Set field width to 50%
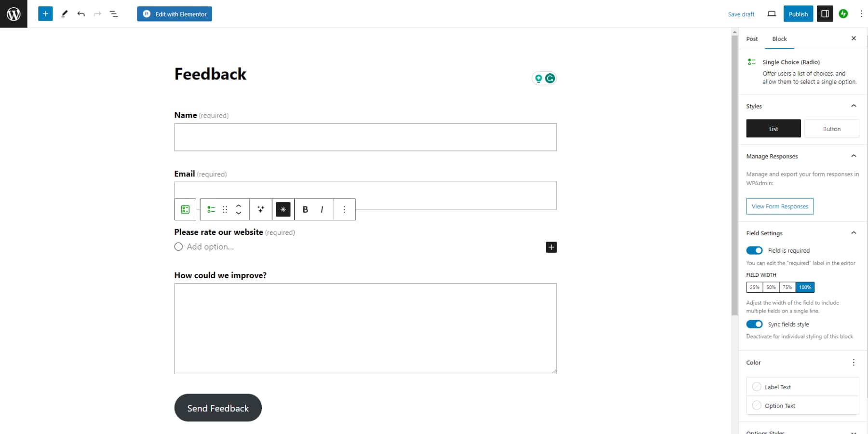The width and height of the screenshot is (868, 434). pyautogui.click(x=770, y=287)
